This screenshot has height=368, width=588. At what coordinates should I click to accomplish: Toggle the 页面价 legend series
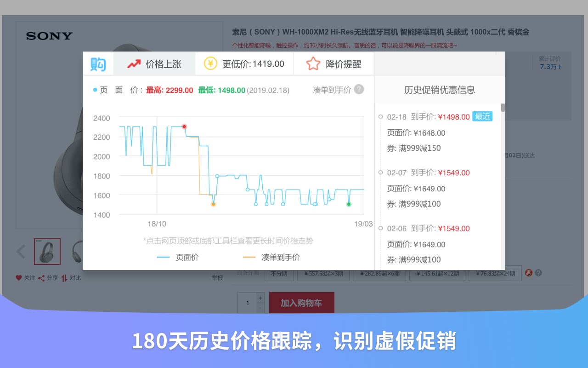coord(178,257)
